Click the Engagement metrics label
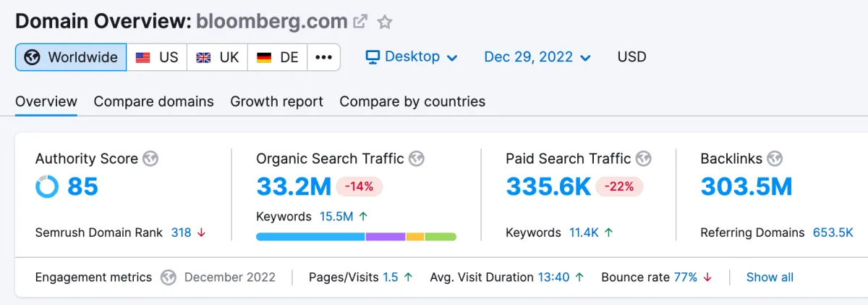868x305 pixels. tap(93, 277)
